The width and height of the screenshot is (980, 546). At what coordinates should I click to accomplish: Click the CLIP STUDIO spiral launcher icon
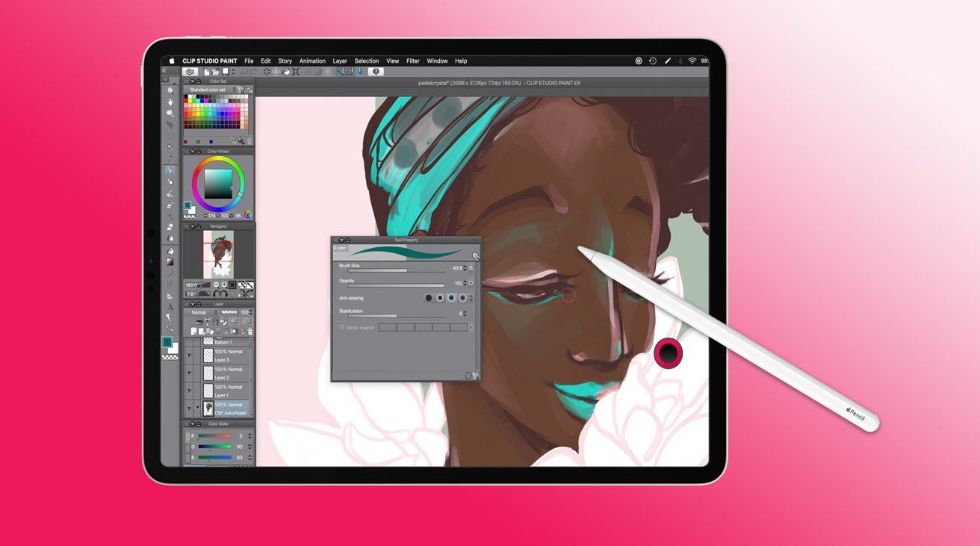[190, 72]
